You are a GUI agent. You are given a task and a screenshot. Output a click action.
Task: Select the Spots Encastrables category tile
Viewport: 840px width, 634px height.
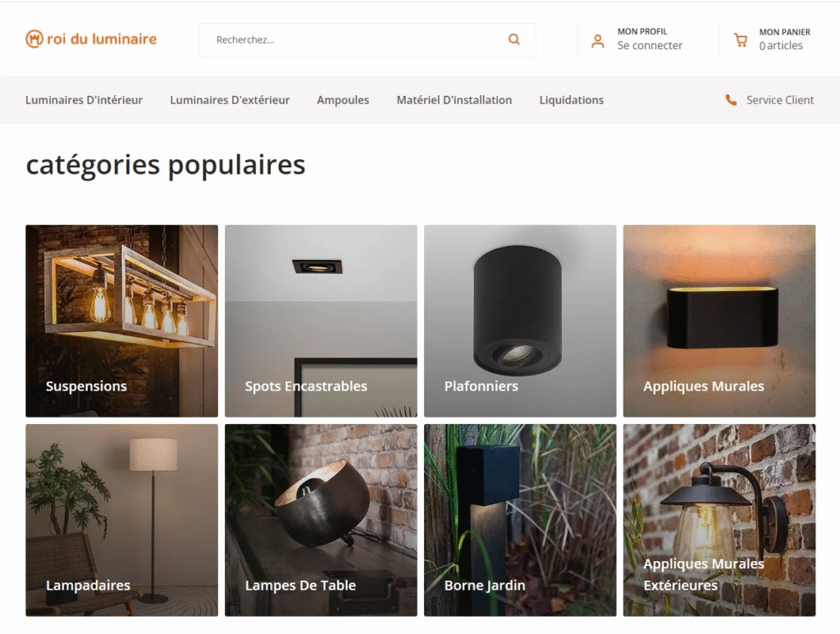coord(321,321)
